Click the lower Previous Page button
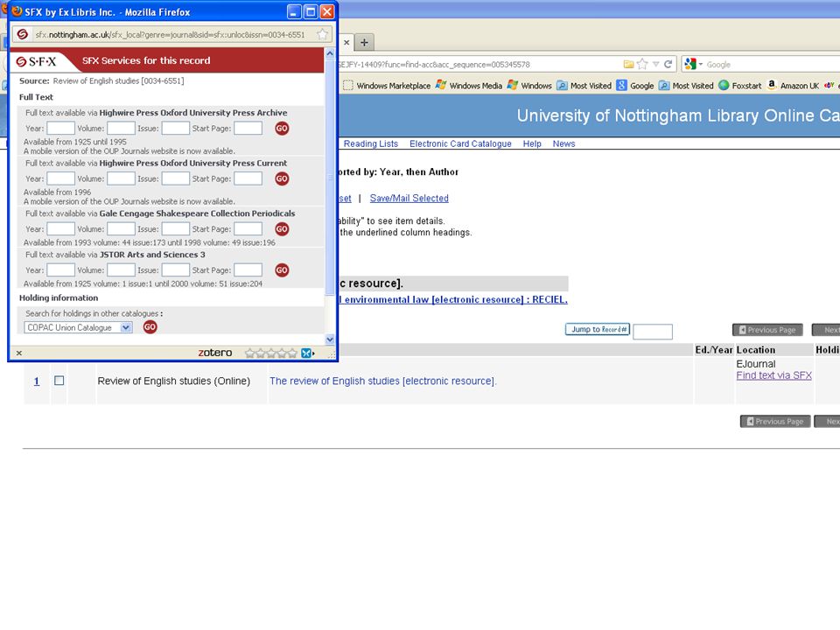The image size is (840, 630). (x=775, y=422)
